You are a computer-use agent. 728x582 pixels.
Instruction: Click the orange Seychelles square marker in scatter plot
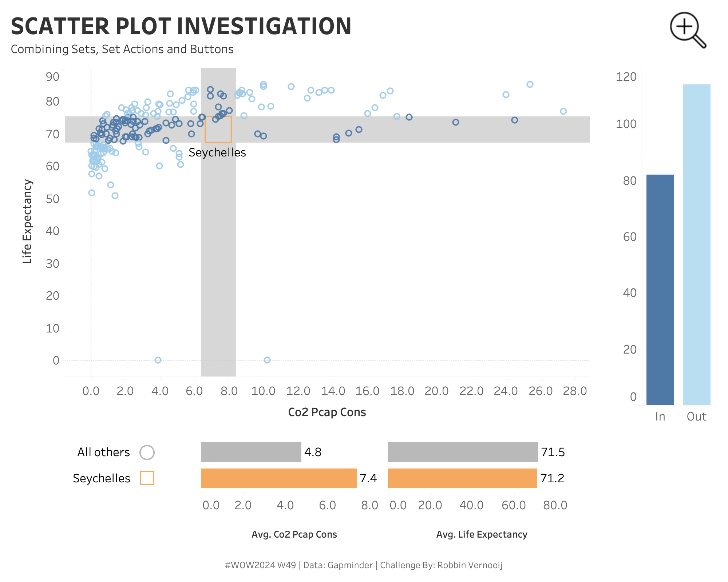point(218,129)
